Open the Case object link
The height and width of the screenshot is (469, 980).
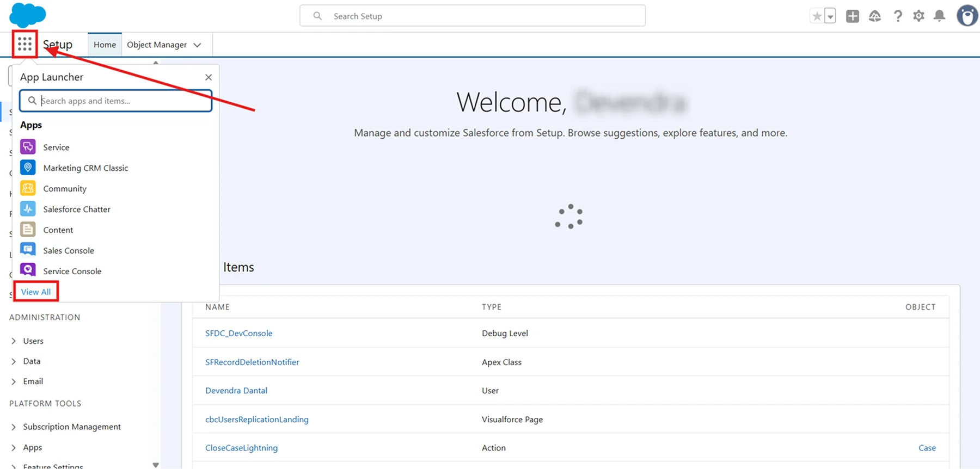point(927,448)
